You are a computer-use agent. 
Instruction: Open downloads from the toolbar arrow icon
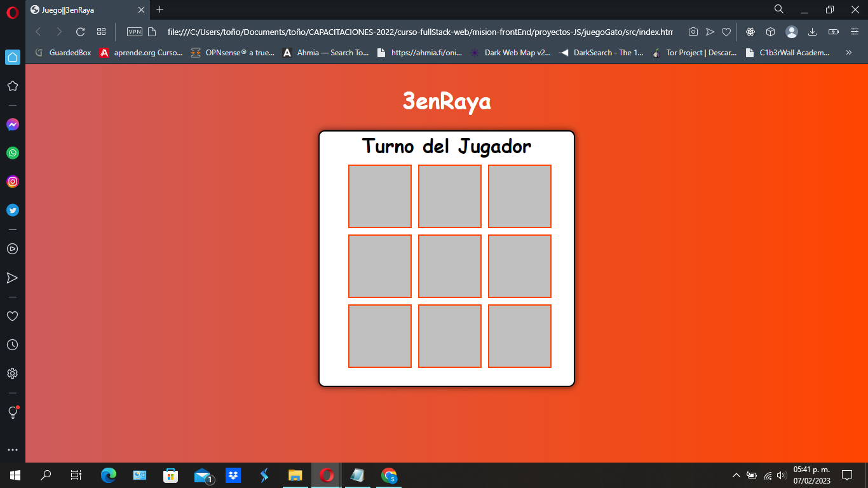click(x=813, y=31)
